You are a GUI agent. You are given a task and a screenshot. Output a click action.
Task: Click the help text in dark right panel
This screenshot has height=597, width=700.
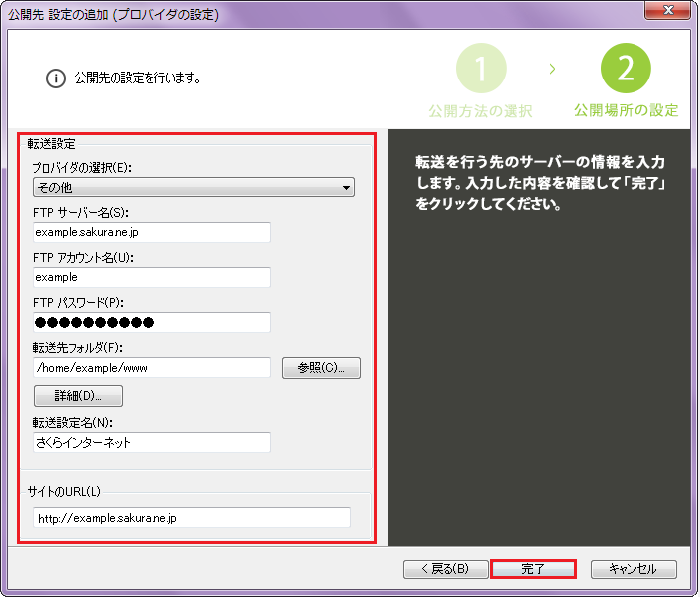tap(541, 183)
